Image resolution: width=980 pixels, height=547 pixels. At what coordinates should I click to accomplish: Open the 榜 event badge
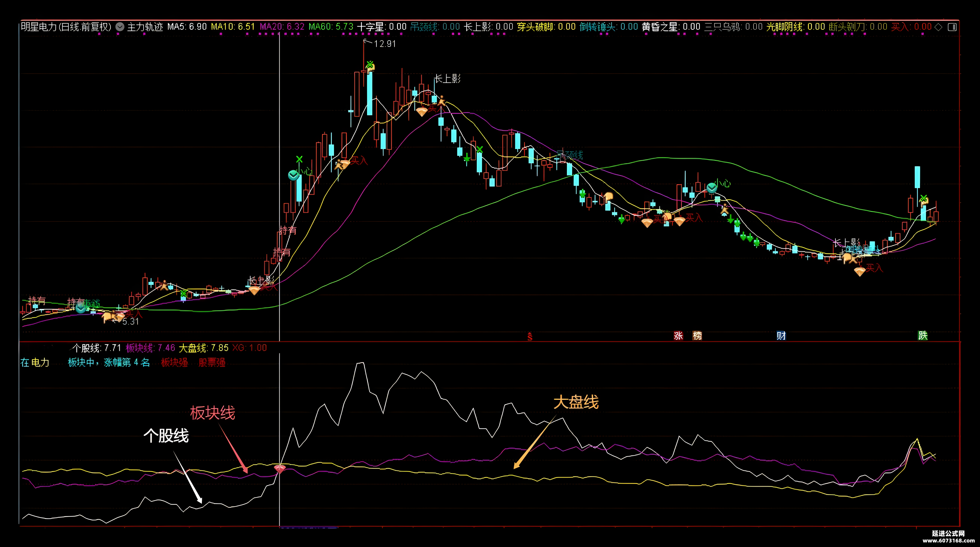tap(697, 336)
